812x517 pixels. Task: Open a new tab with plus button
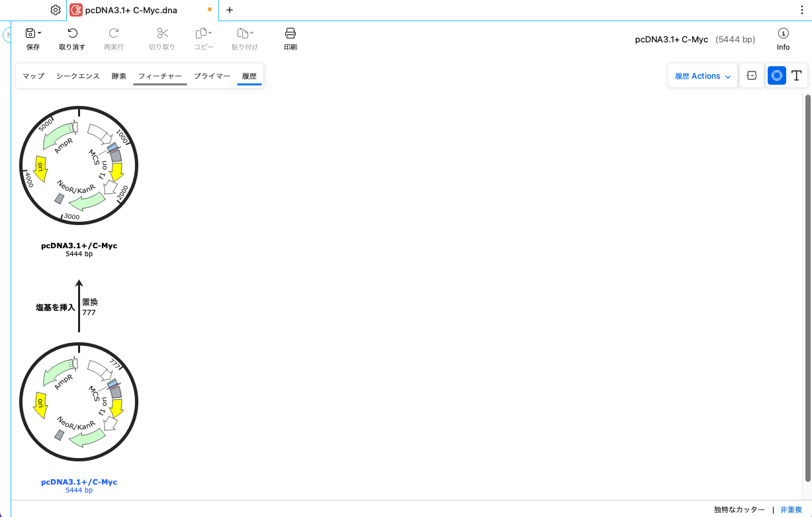(x=230, y=10)
